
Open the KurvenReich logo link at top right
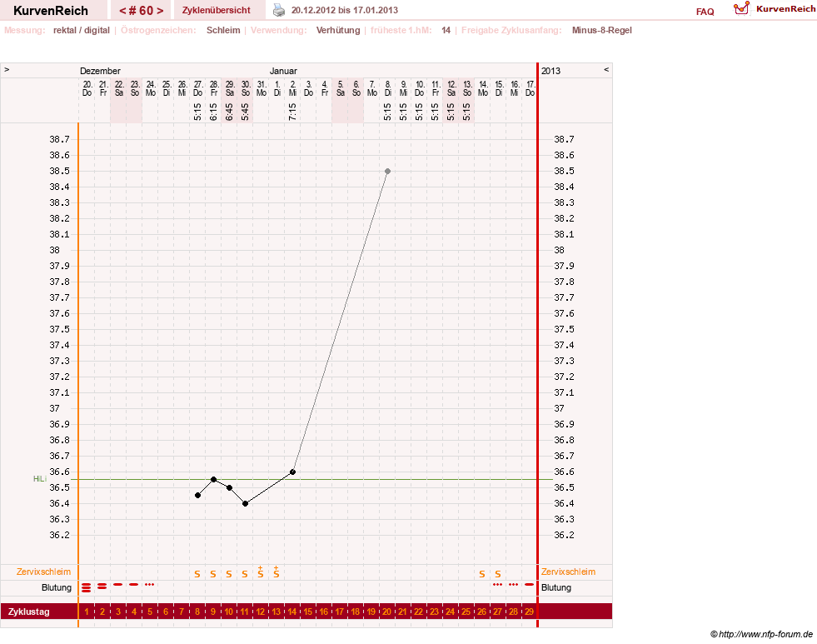pyautogui.click(x=774, y=9)
